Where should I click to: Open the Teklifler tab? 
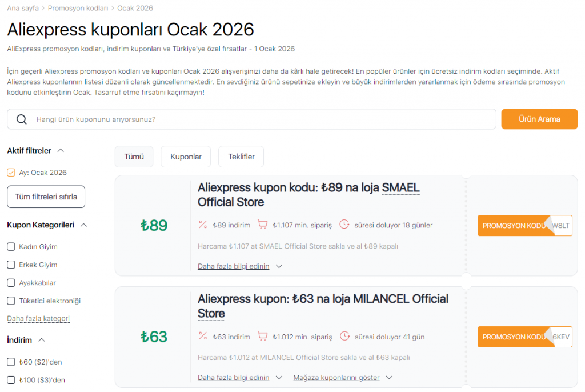(241, 156)
